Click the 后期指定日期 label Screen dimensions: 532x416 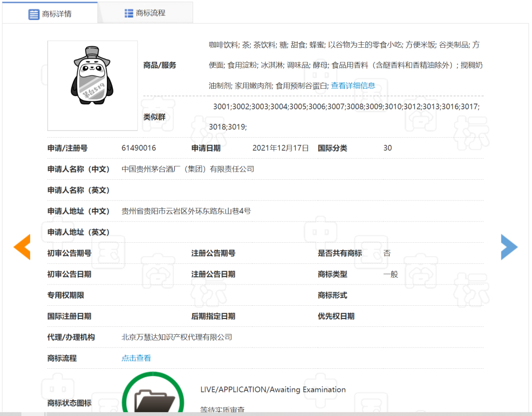point(213,317)
